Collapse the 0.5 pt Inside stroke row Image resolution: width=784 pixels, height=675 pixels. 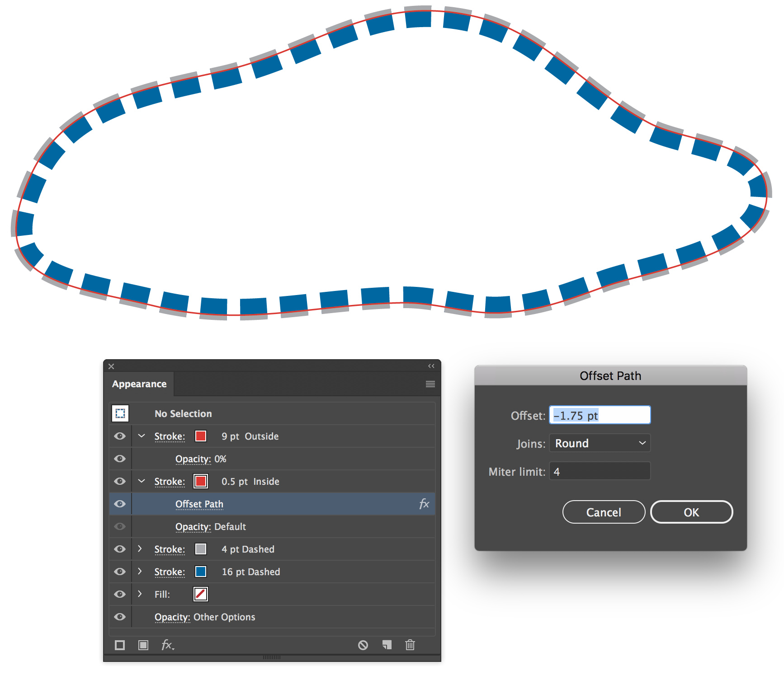pos(142,481)
